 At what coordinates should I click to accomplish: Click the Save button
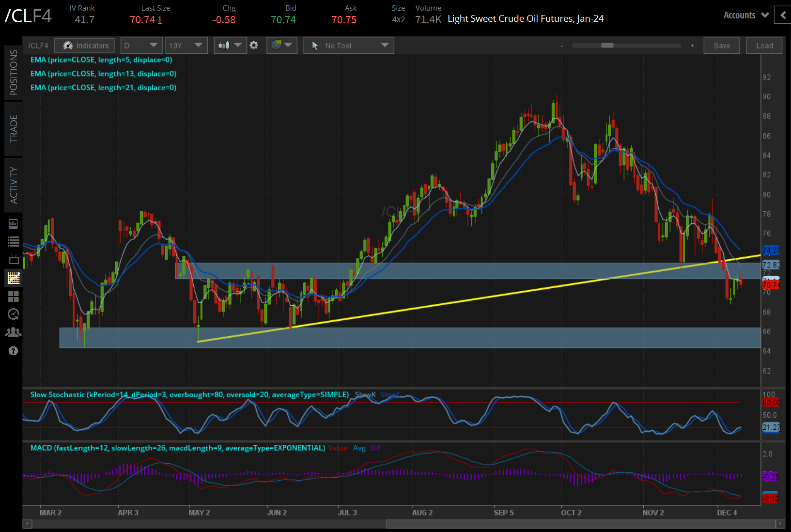point(721,45)
